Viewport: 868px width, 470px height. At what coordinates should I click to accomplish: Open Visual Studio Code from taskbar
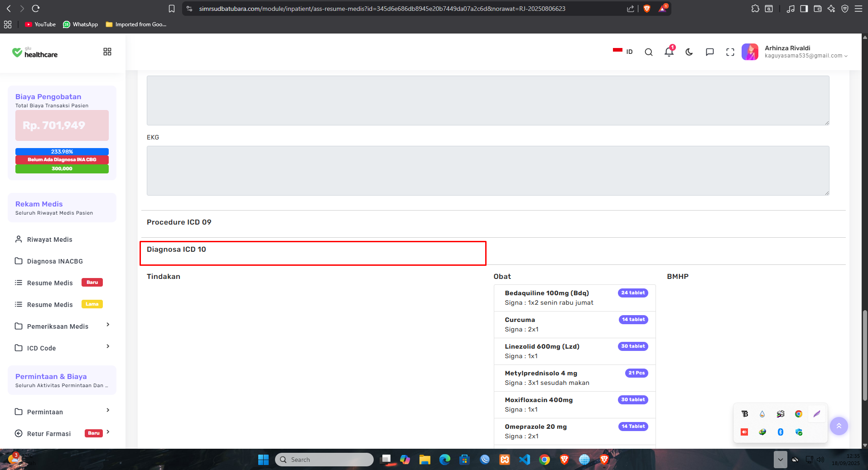tap(524, 460)
